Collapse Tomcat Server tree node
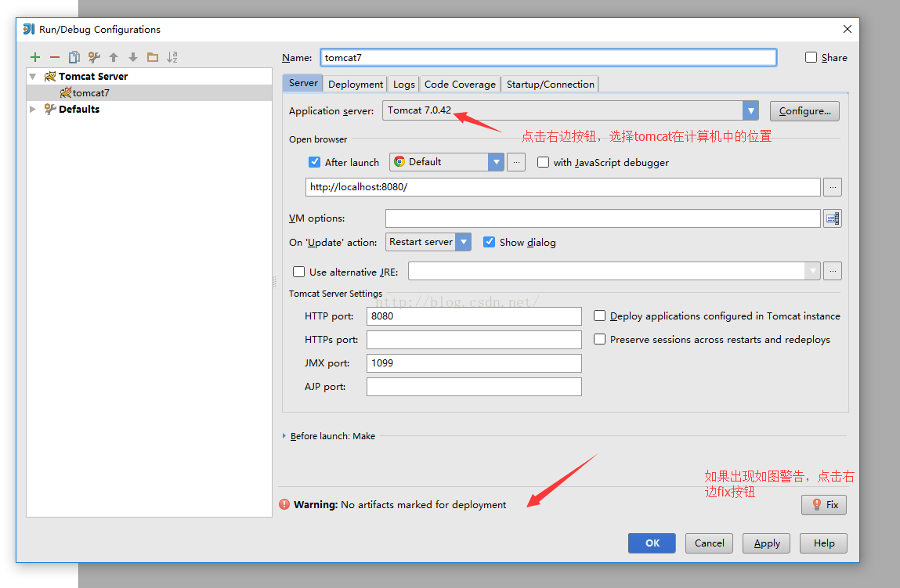Screen dimensions: 900x588 coord(33,76)
